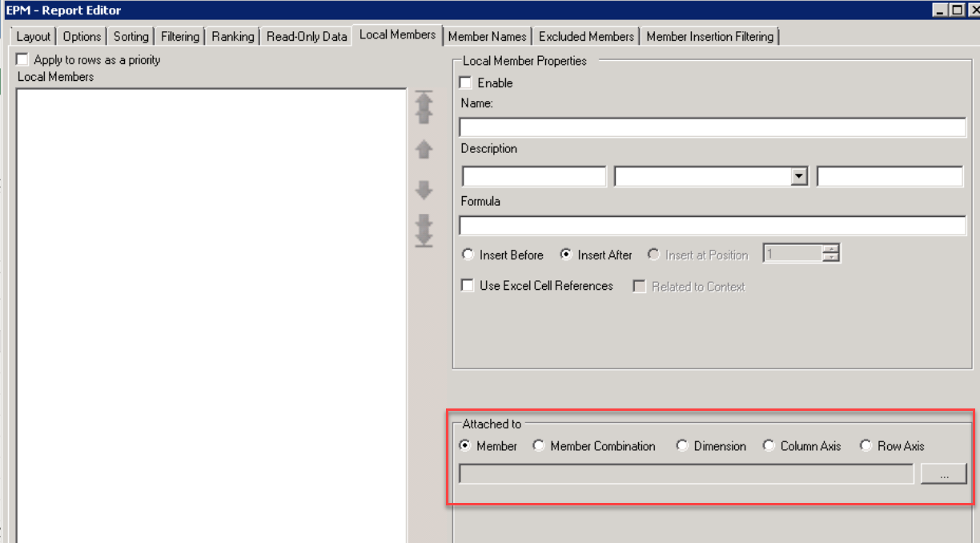Enable Use Excel Cell References
The width and height of the screenshot is (980, 543).
(x=468, y=286)
